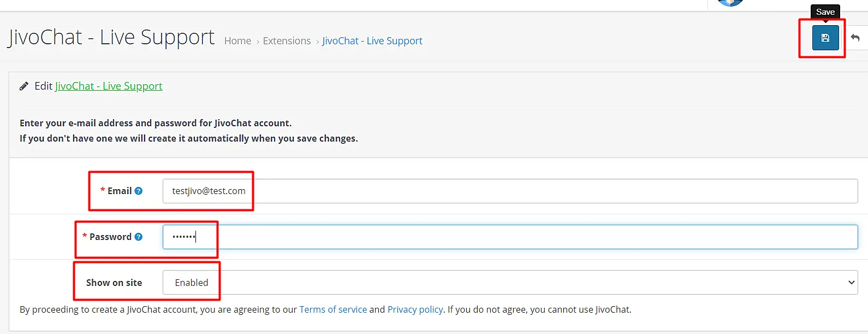The image size is (868, 334).
Task: Expand the Enabled select arrow chevron
Action: tap(851, 283)
